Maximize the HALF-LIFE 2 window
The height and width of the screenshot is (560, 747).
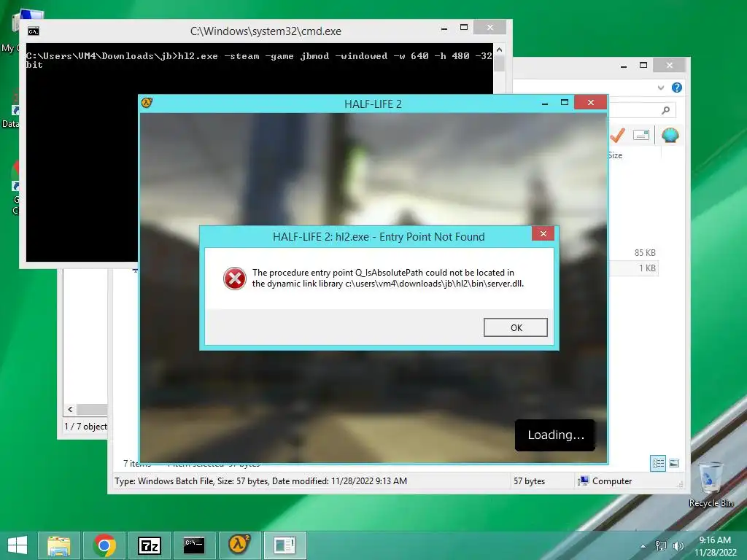pyautogui.click(x=565, y=103)
